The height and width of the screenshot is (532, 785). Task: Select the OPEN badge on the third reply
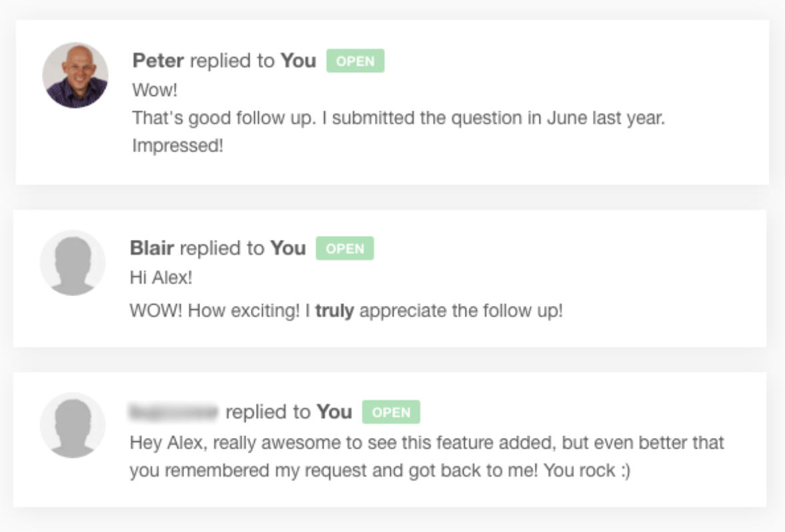391,412
